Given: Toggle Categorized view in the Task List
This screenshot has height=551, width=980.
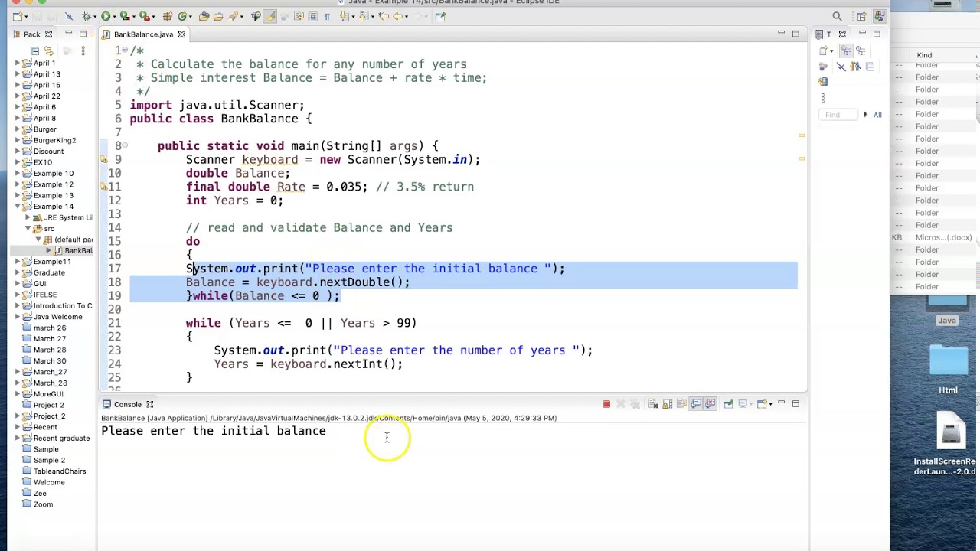Looking at the screenshot, I should (846, 51).
